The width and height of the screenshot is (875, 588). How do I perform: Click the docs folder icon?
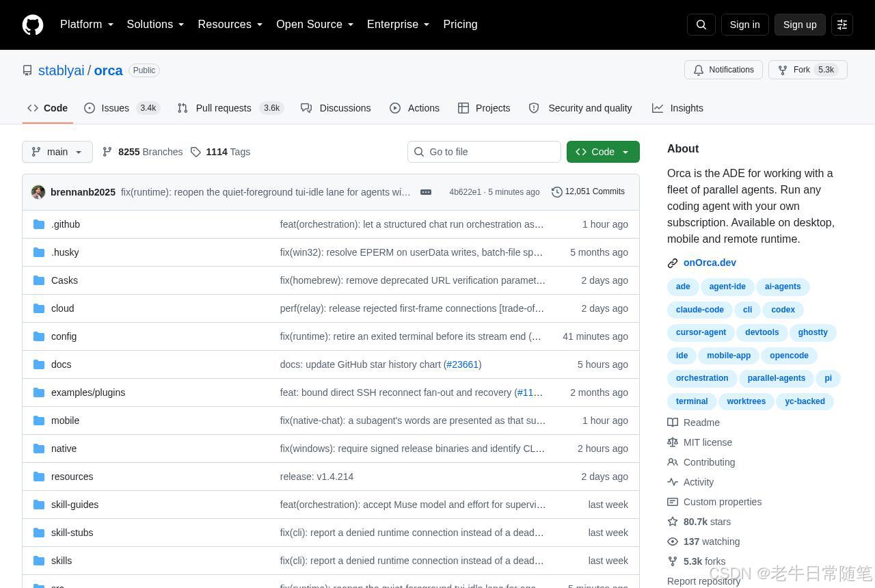[x=39, y=364]
